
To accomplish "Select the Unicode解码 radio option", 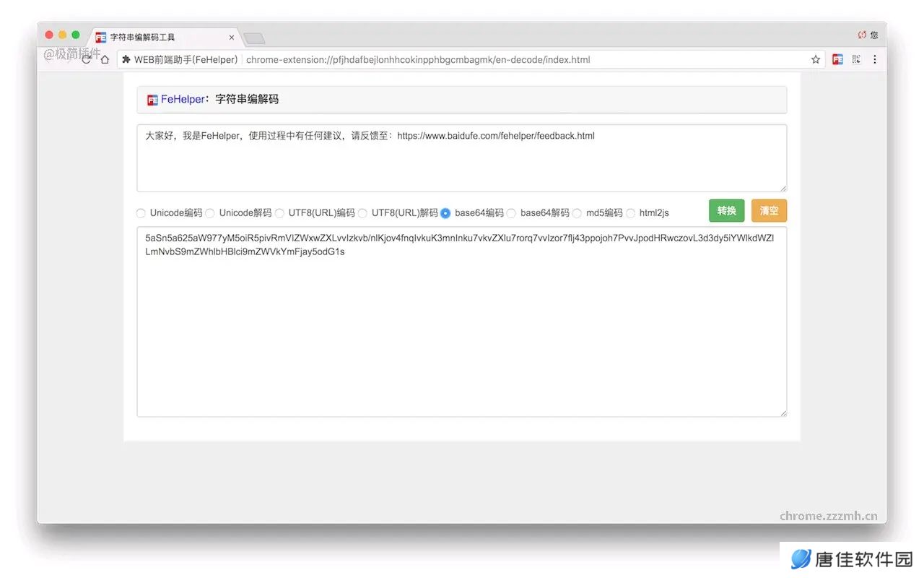I will [210, 213].
